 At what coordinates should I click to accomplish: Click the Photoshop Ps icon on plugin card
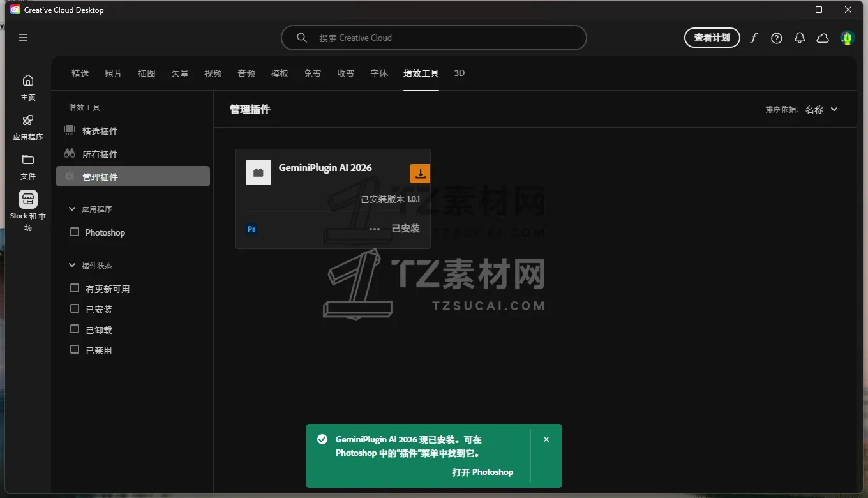[251, 229]
